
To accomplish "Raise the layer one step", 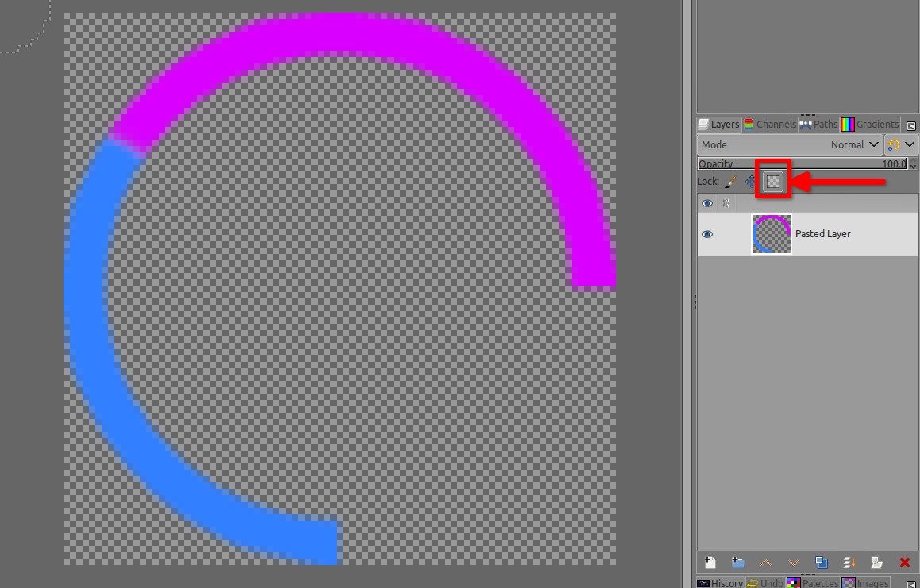I will tap(766, 563).
